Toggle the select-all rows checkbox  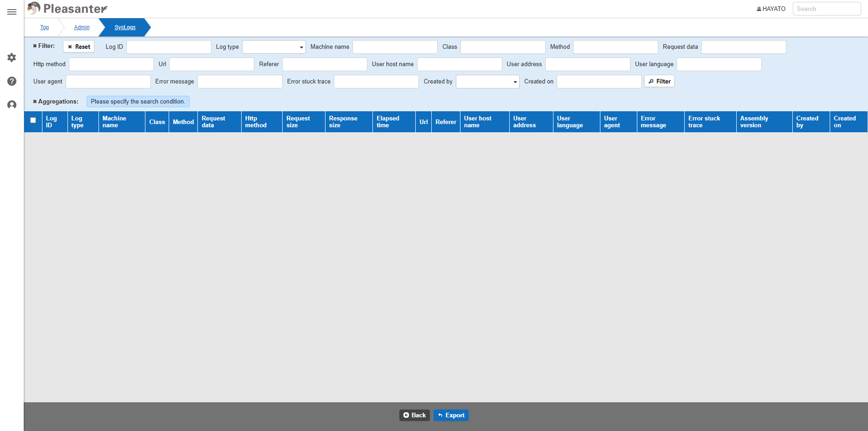tap(33, 120)
